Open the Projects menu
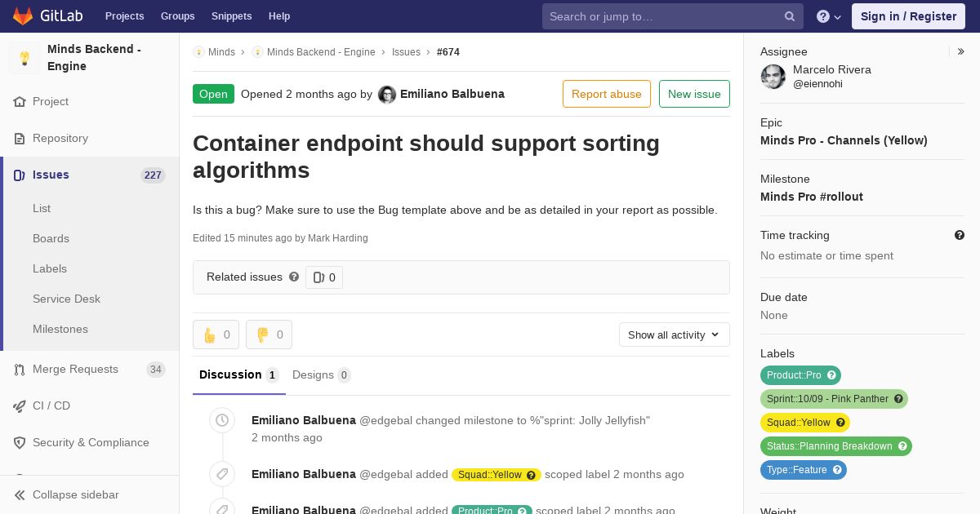Screen dimensions: 980x514 point(124,16)
